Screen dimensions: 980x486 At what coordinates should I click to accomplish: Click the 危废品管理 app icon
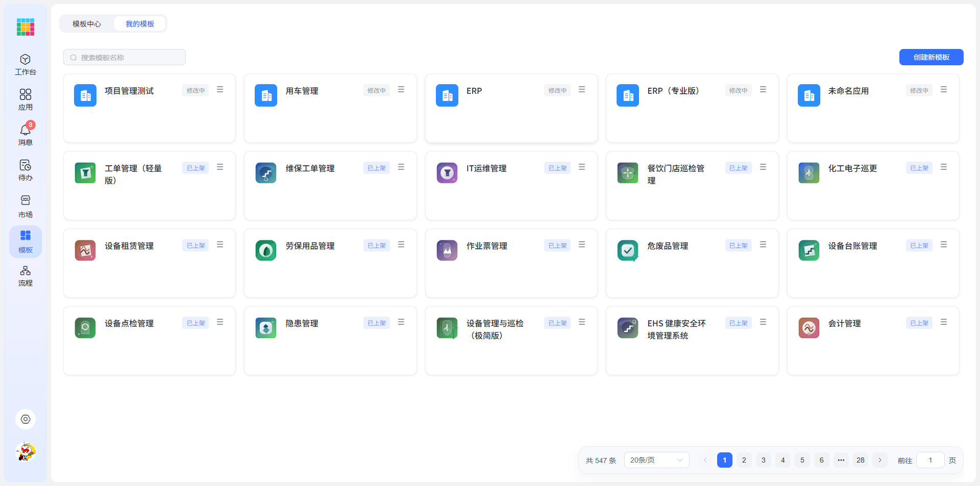pyautogui.click(x=628, y=250)
